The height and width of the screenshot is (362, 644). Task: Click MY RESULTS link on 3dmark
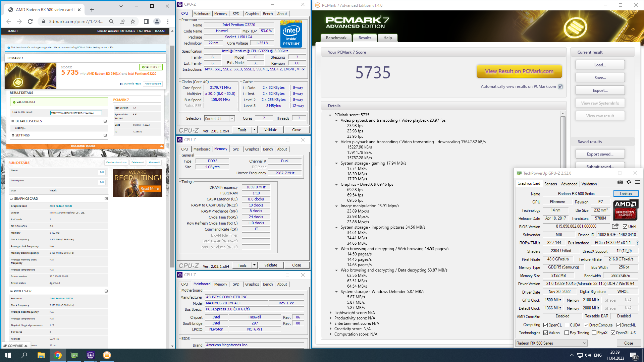click(x=127, y=31)
